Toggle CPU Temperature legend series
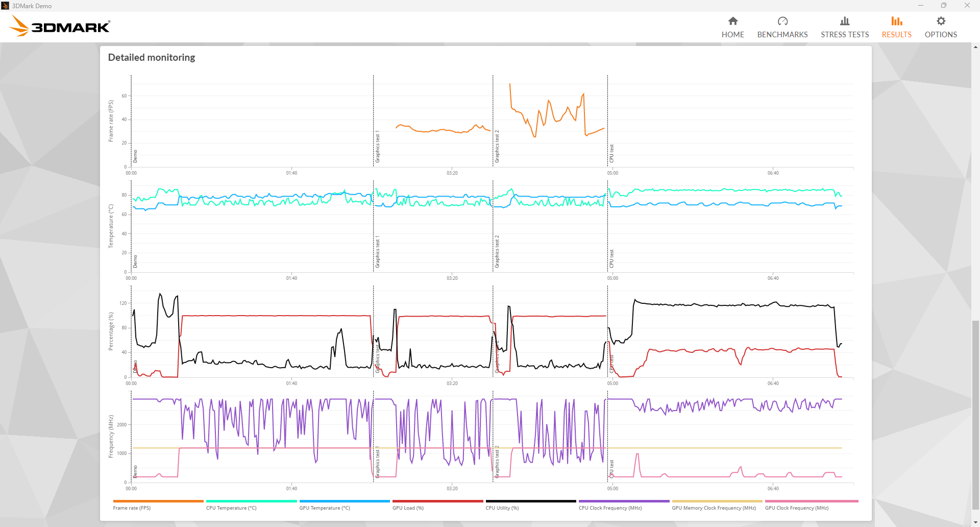980x527 pixels. pos(231,508)
